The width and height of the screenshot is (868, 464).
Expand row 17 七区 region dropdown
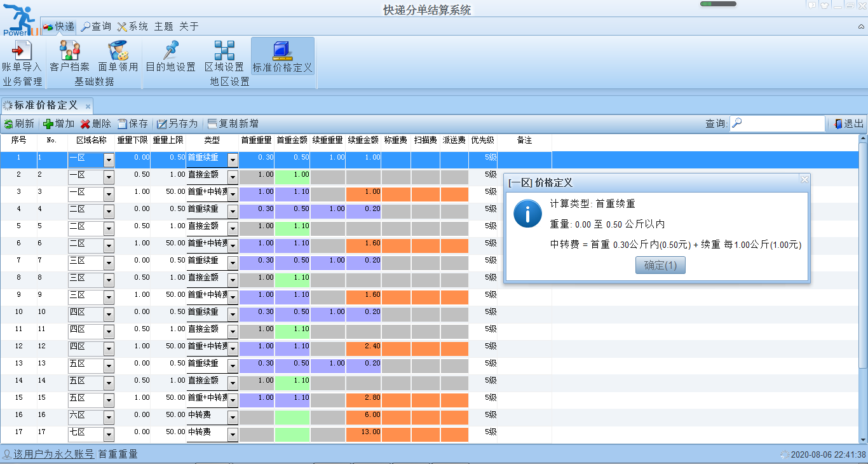pos(109,435)
